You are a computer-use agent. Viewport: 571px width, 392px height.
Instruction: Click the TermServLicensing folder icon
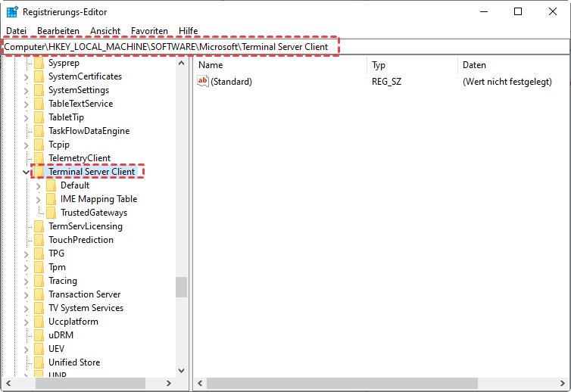[39, 226]
